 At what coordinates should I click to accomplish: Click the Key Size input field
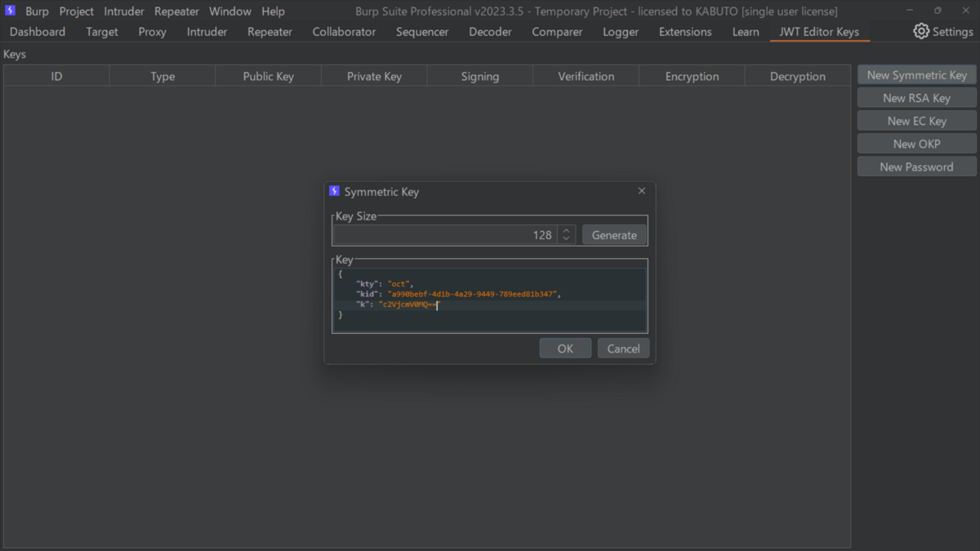point(446,235)
